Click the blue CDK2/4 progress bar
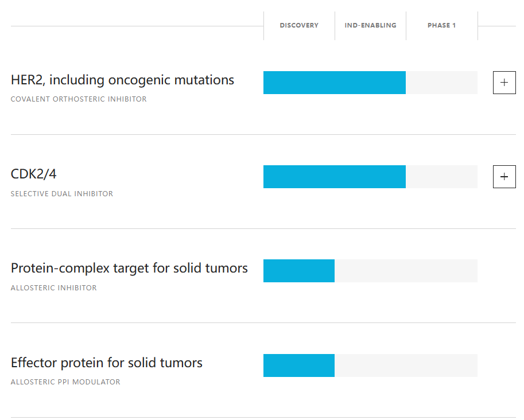This screenshot has height=420, width=524. (334, 177)
